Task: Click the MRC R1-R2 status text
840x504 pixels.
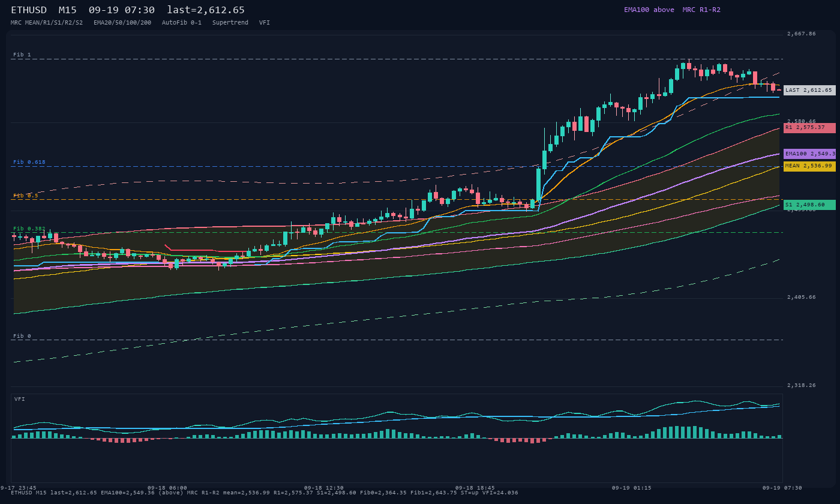Action: [x=701, y=10]
